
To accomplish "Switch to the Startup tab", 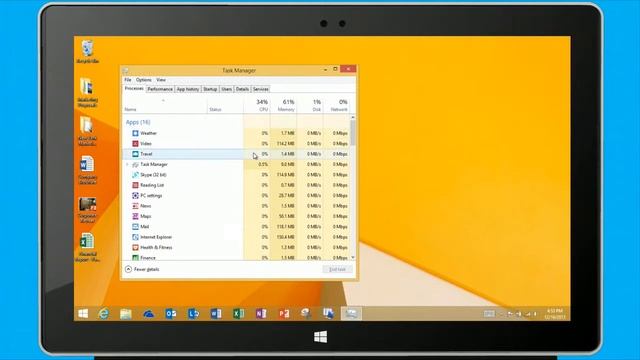I will tap(210, 89).
